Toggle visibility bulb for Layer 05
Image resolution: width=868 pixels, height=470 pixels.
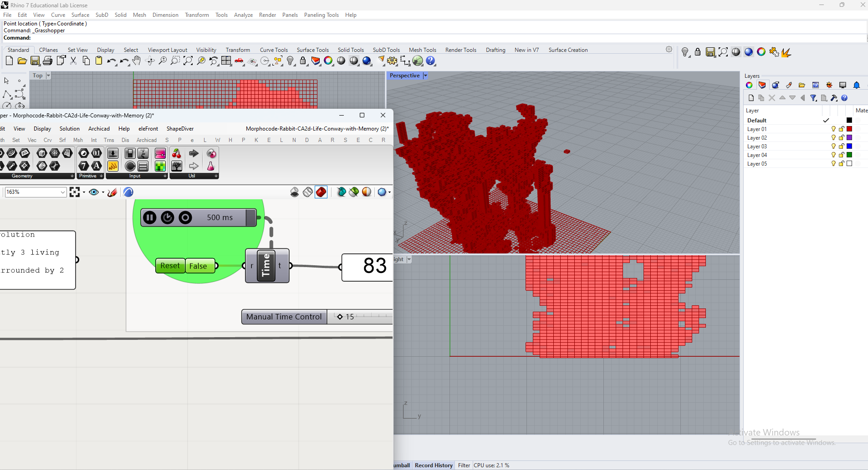(833, 164)
